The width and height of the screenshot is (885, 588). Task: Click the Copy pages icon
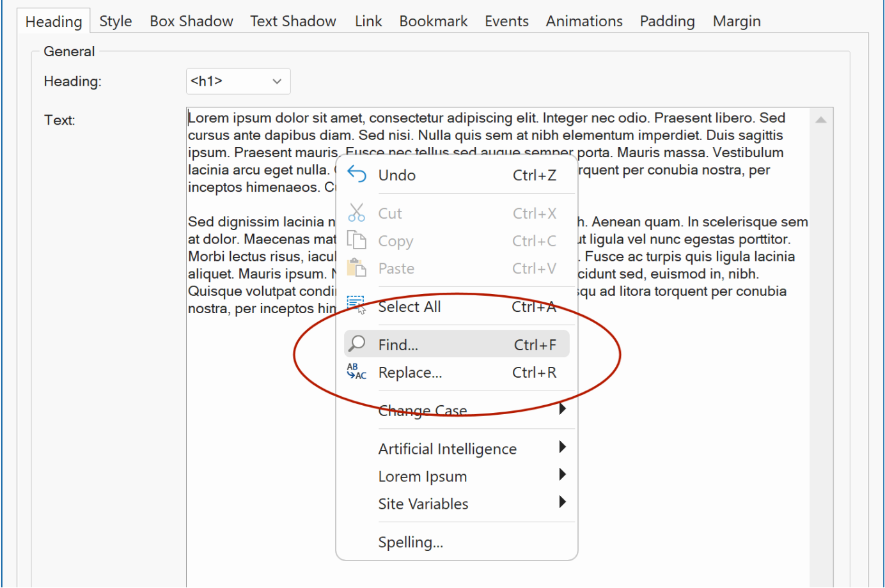356,240
